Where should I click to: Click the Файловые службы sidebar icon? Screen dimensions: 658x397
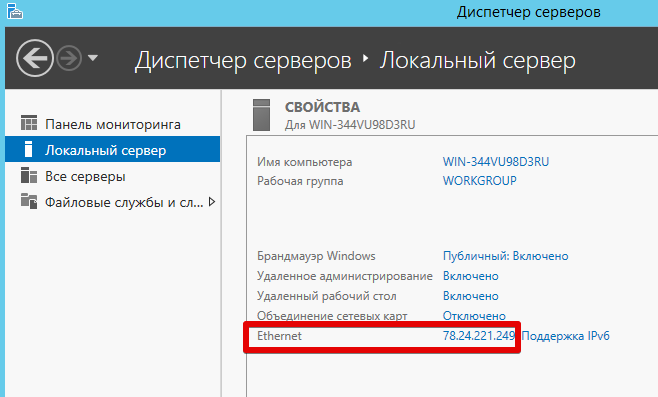29,201
